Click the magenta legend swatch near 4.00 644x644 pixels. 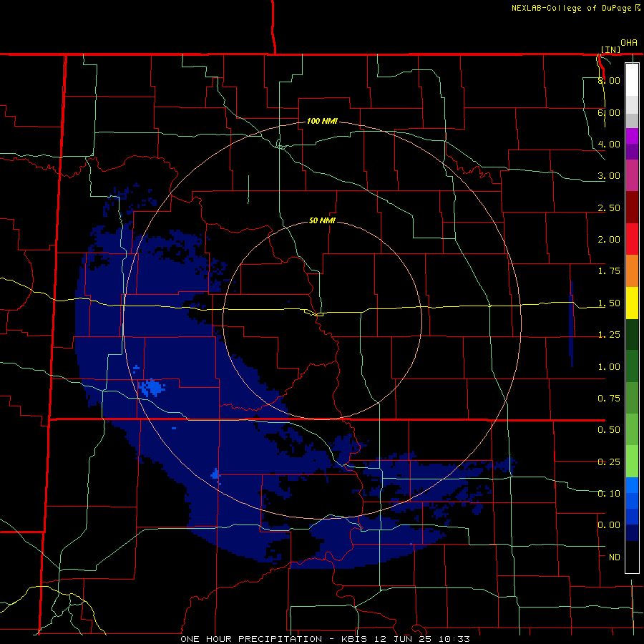click(632, 136)
